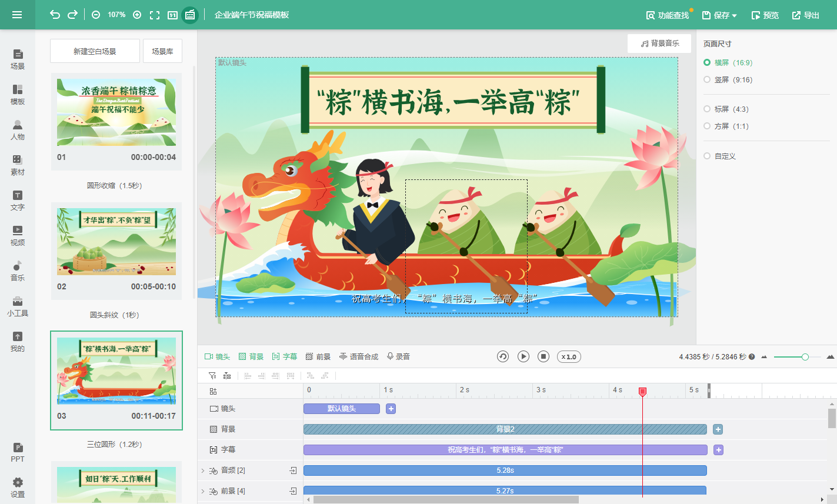This screenshot has height=504, width=837.
Task: Open PPT import in the sidebar
Action: click(18, 452)
